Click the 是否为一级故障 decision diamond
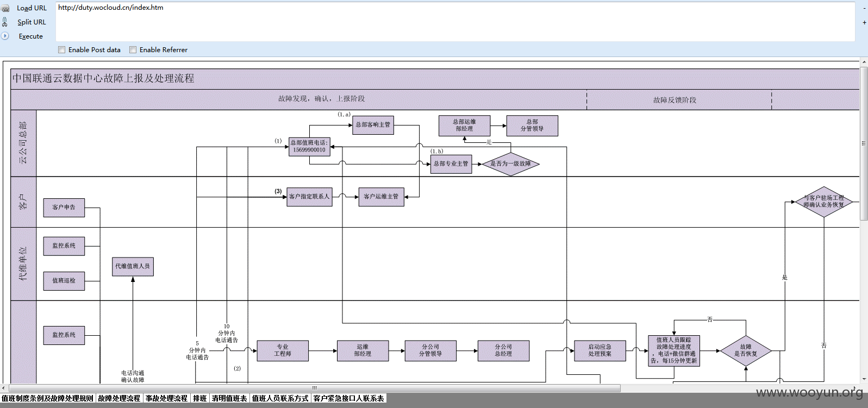Viewport: 868px width, 408px height. pos(510,164)
